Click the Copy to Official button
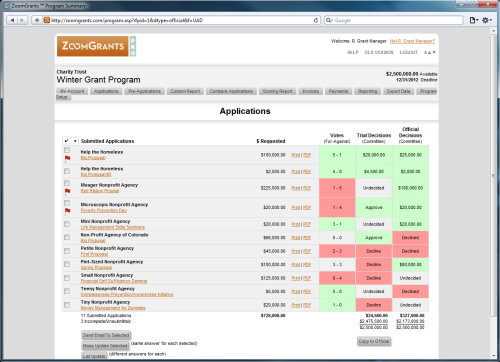Viewport: 500px width, 362px height. [374, 341]
